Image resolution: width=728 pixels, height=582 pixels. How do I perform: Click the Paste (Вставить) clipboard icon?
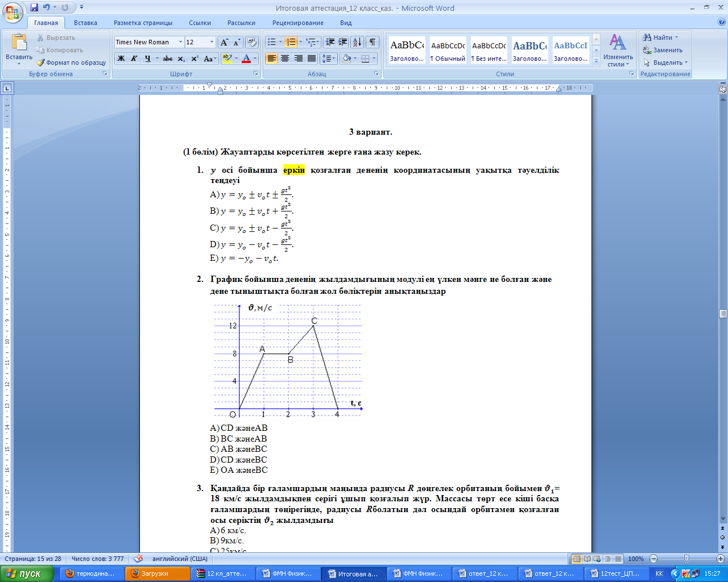19,43
